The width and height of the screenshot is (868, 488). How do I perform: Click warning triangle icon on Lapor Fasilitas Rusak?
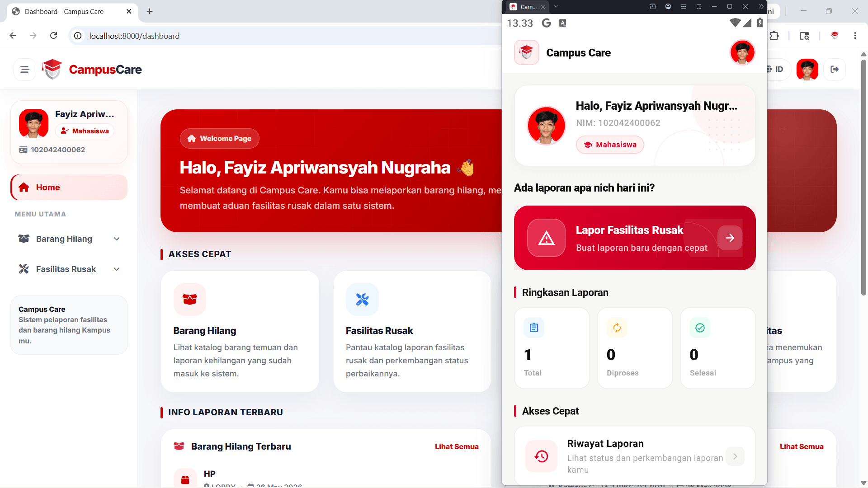pyautogui.click(x=546, y=238)
